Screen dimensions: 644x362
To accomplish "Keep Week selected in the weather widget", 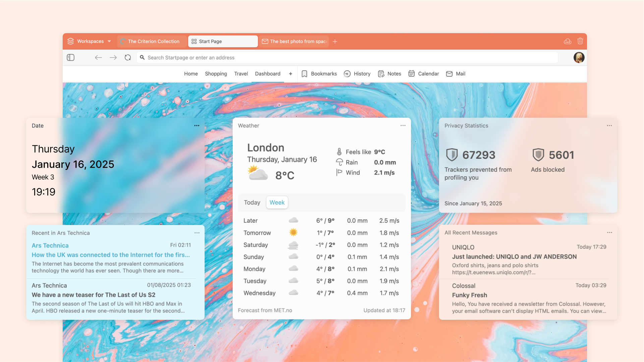I will click(x=277, y=202).
